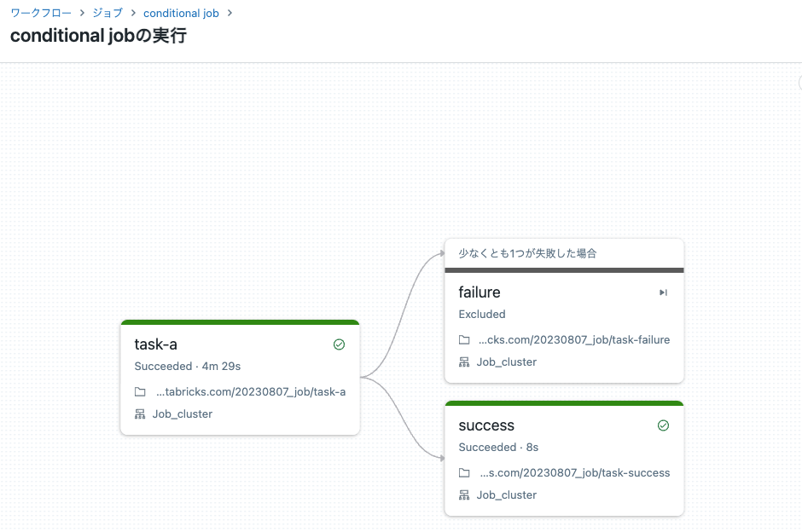Open the ワークフロー breadcrumb link
The height and width of the screenshot is (532, 802).
[41, 14]
